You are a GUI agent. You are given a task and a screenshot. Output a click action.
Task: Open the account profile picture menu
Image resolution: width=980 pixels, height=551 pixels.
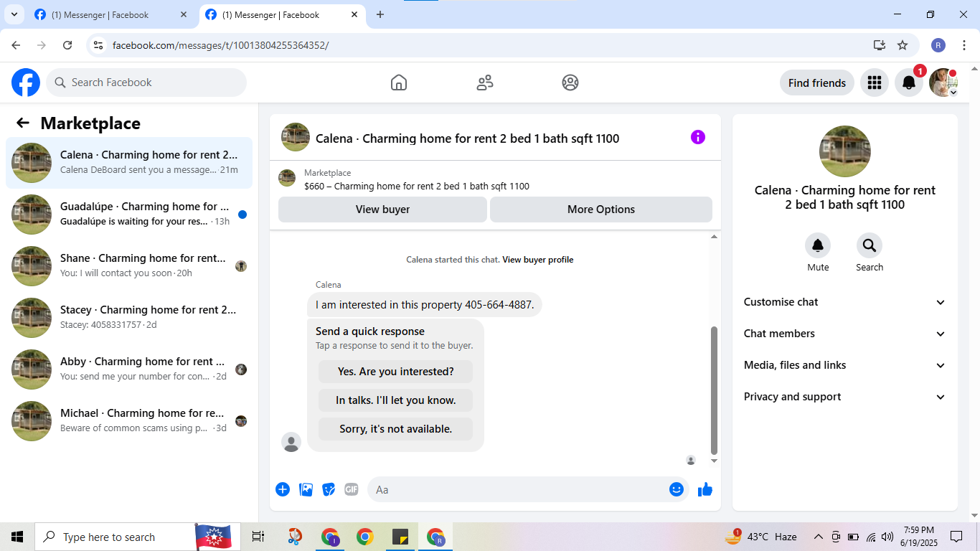click(x=943, y=83)
